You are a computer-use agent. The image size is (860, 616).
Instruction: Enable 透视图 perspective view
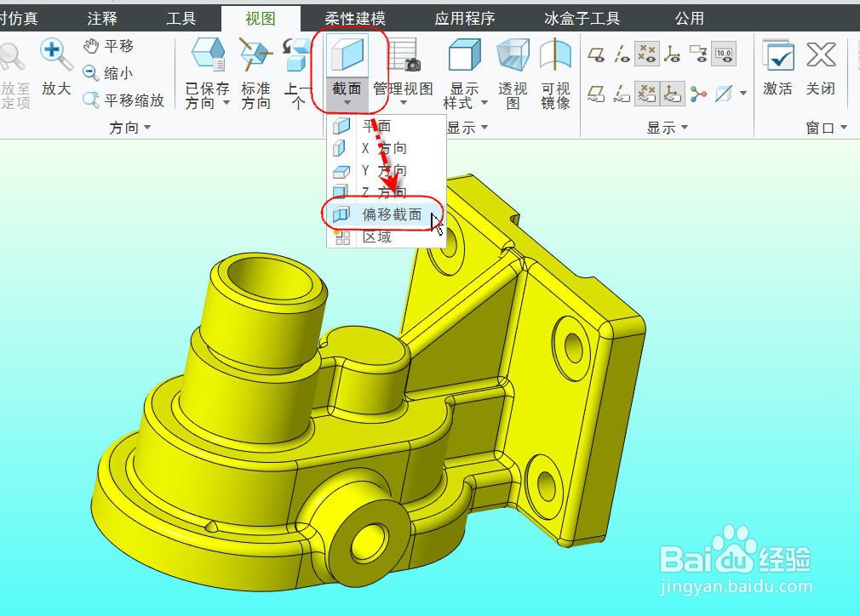pos(513,54)
